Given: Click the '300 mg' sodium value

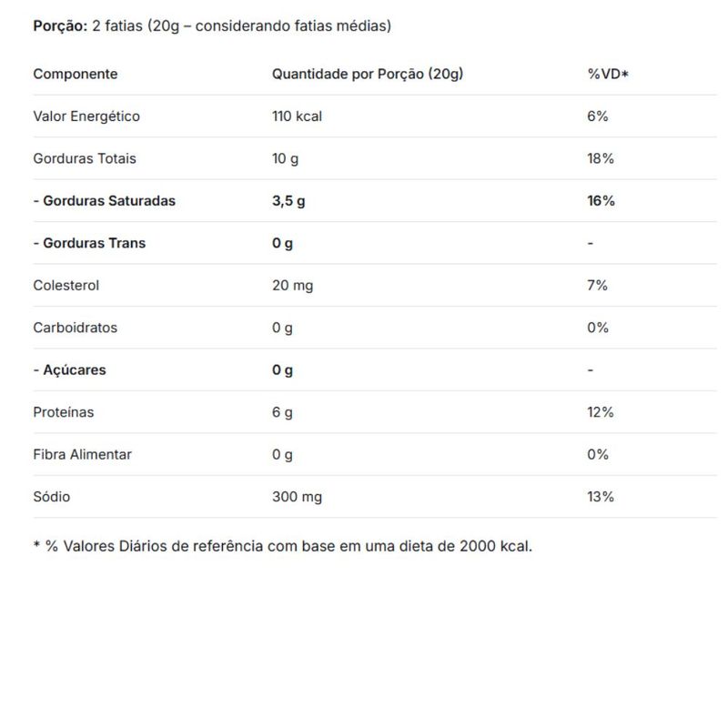Looking at the screenshot, I should click(297, 497).
